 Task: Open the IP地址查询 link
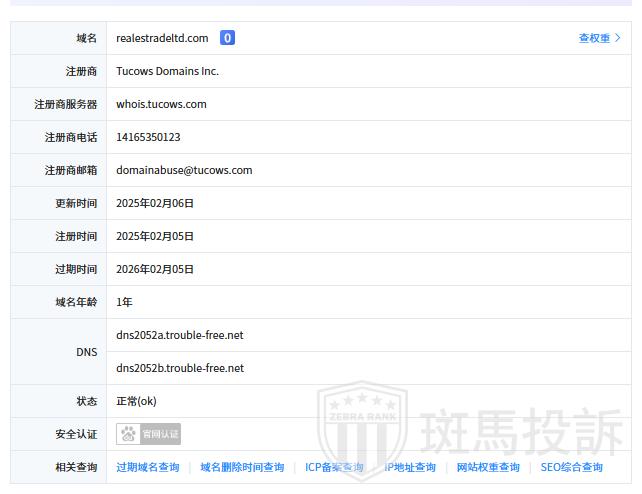tap(411, 467)
